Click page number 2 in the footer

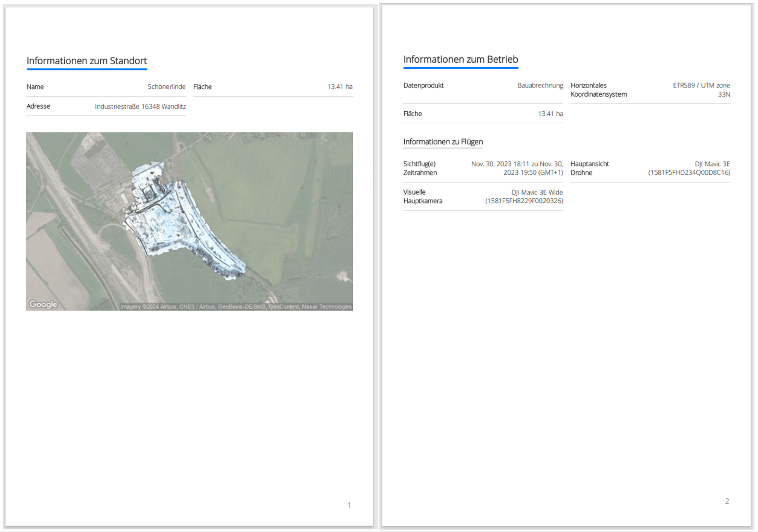pos(727,501)
